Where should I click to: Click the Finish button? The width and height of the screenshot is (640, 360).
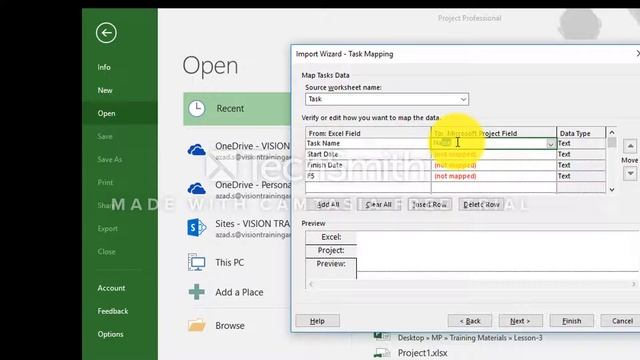tap(571, 321)
